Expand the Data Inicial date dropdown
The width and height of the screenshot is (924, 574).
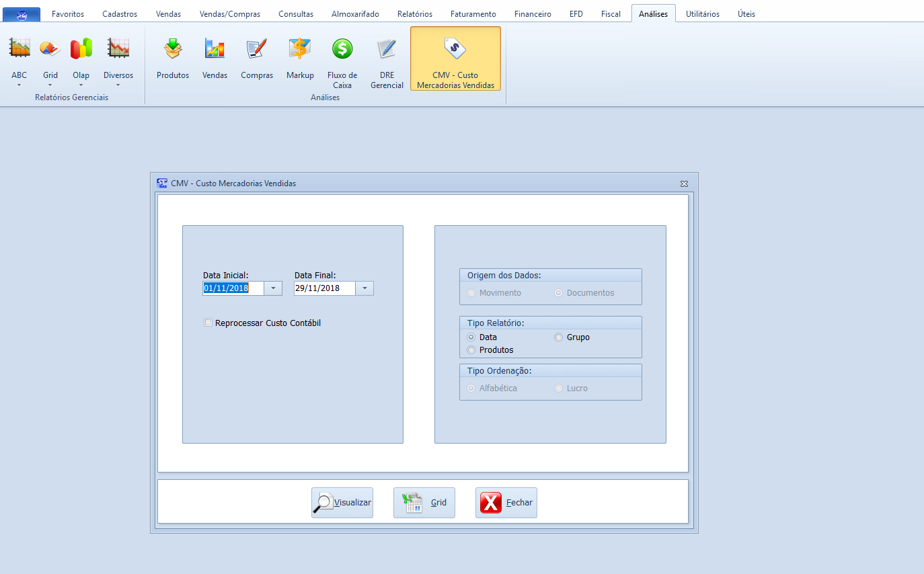coord(273,288)
